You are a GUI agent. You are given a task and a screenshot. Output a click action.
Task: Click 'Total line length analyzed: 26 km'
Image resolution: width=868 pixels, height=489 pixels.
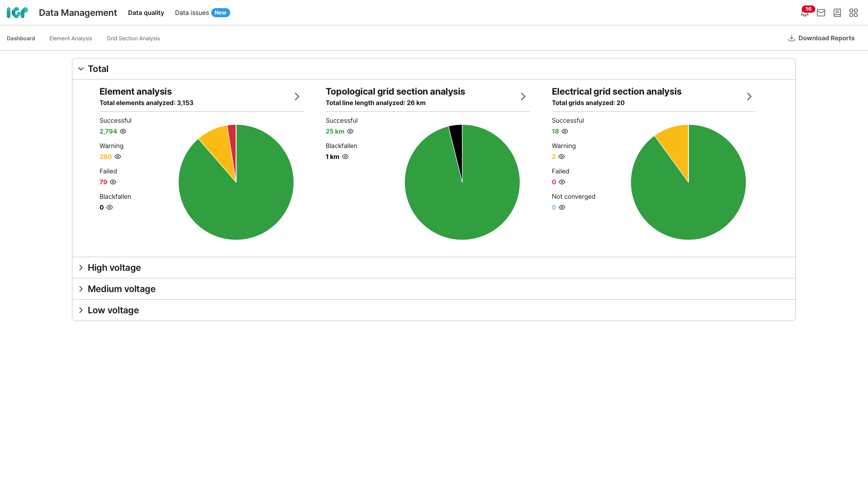(375, 103)
